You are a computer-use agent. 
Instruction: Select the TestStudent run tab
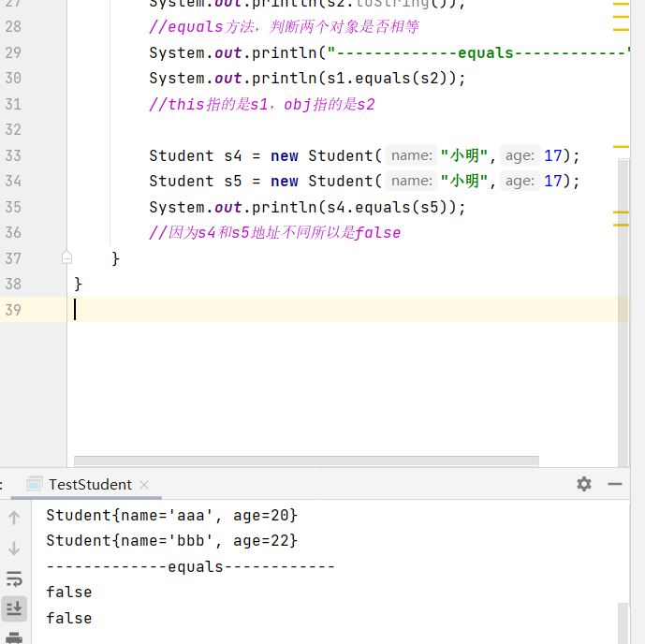tap(90, 484)
